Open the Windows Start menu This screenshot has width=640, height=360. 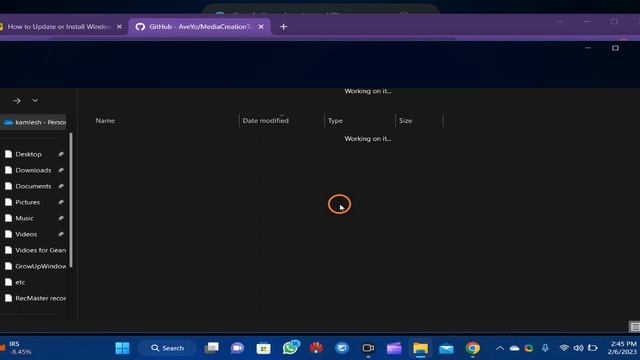click(x=122, y=348)
